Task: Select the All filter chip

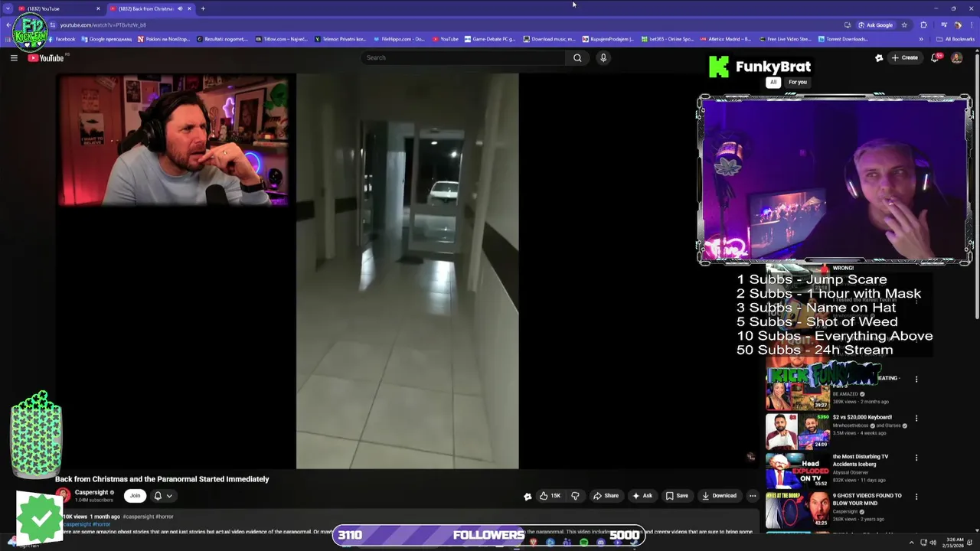Action: coord(773,82)
